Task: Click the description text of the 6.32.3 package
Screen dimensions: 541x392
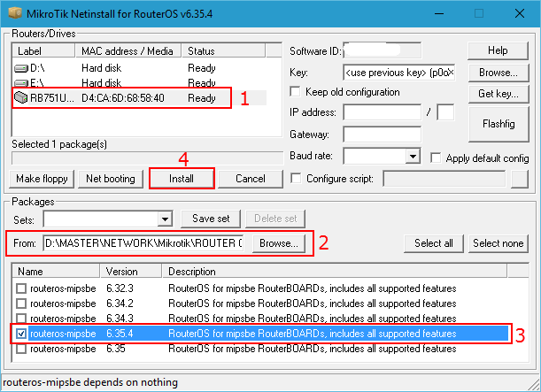Action: (x=313, y=288)
